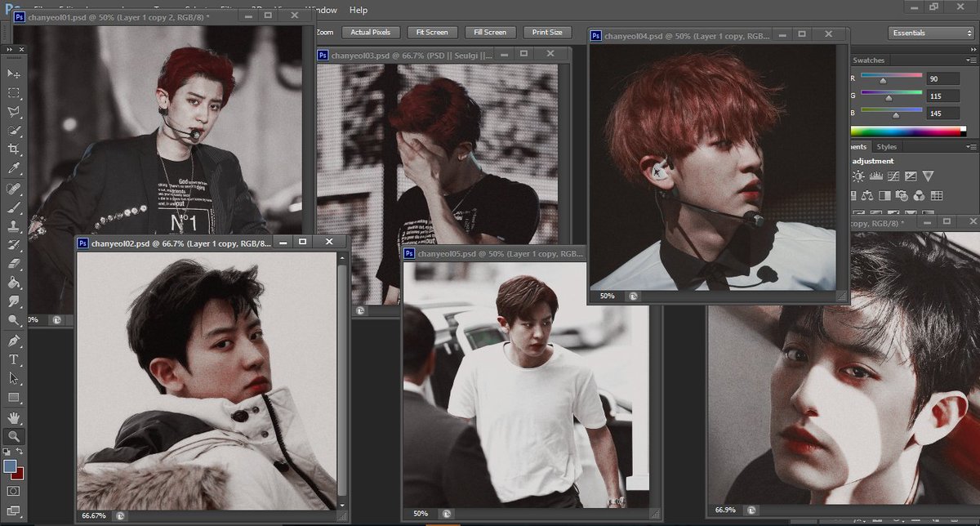The image size is (980, 526).
Task: Click the Fill Screen button
Action: [490, 33]
